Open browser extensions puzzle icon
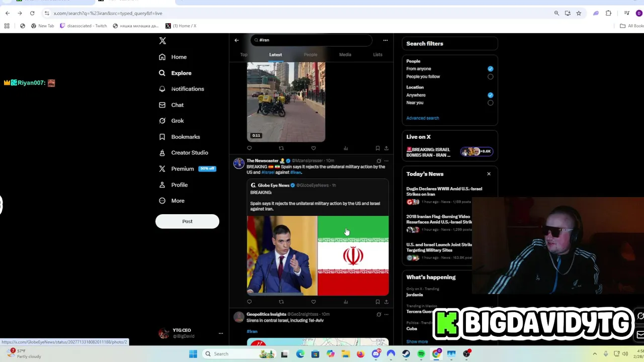 [x=608, y=13]
